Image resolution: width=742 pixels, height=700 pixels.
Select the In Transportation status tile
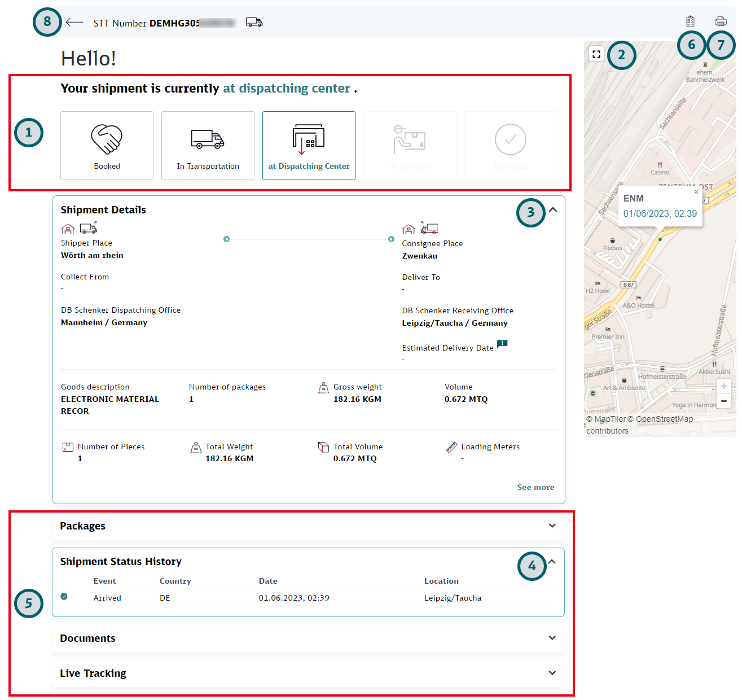point(208,146)
